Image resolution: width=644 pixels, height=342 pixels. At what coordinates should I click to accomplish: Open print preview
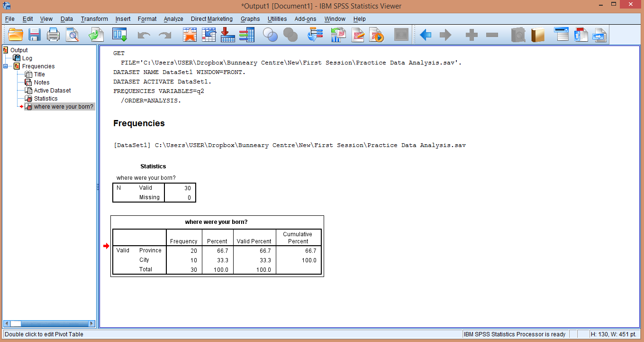coord(72,34)
